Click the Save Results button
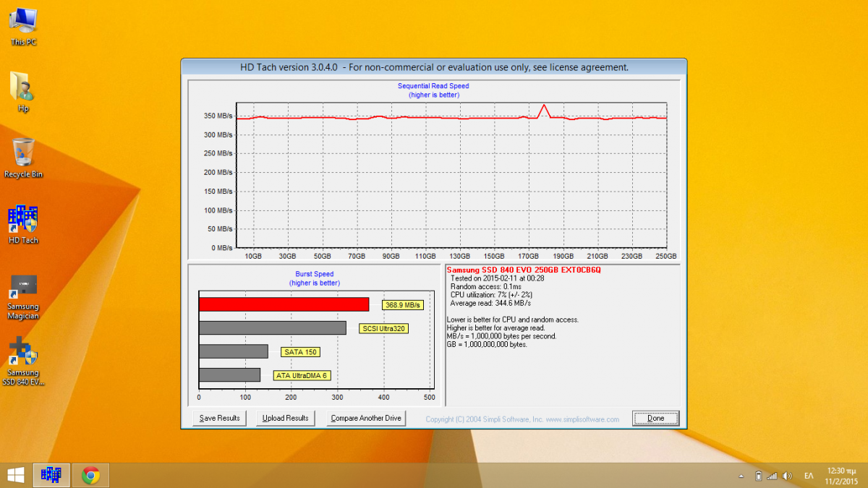Viewport: 868px width, 488px height. point(220,418)
